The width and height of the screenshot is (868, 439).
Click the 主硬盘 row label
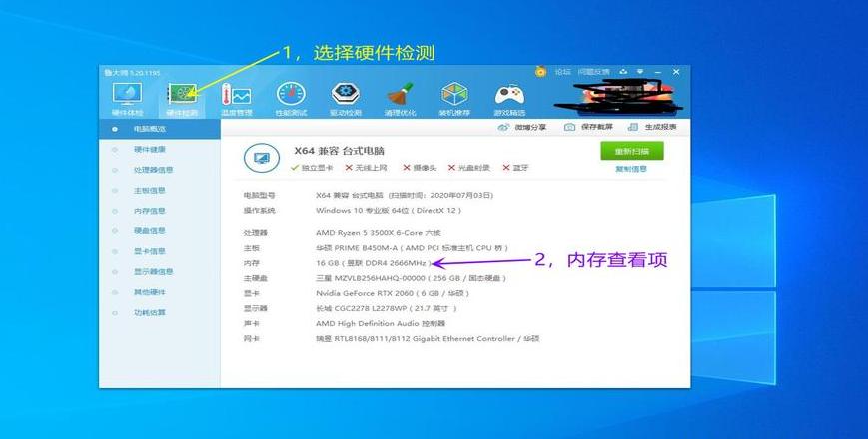[x=255, y=278]
